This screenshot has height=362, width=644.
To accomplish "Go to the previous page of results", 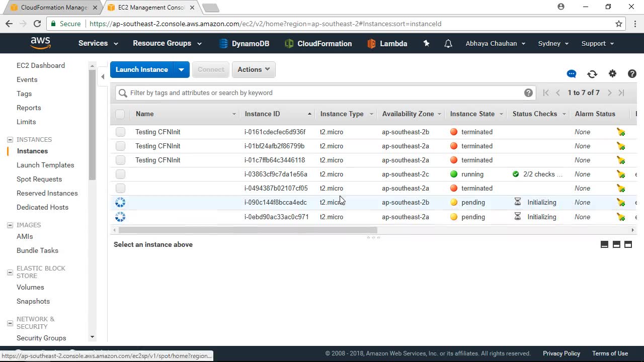I will [558, 93].
